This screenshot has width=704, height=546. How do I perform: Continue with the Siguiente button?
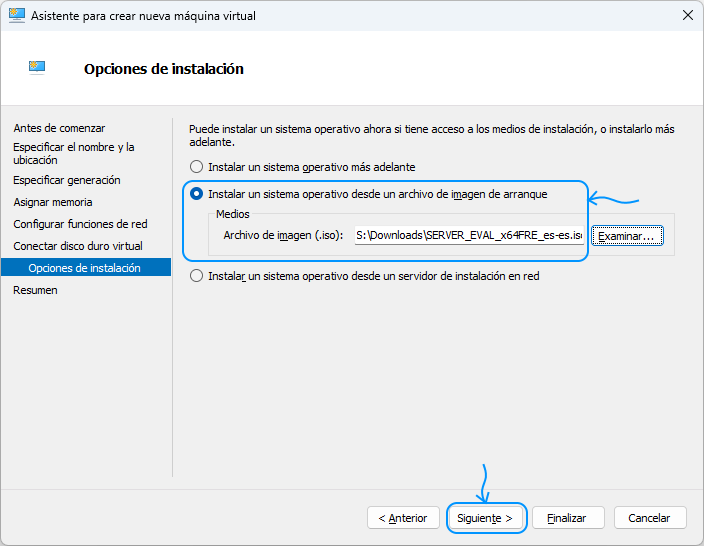tap(485, 518)
